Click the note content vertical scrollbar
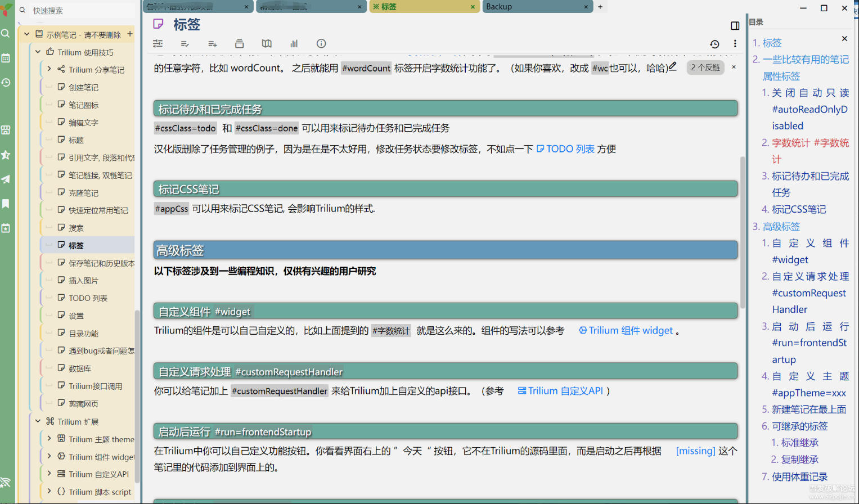Viewport: 859px width, 504px height. (x=743, y=232)
